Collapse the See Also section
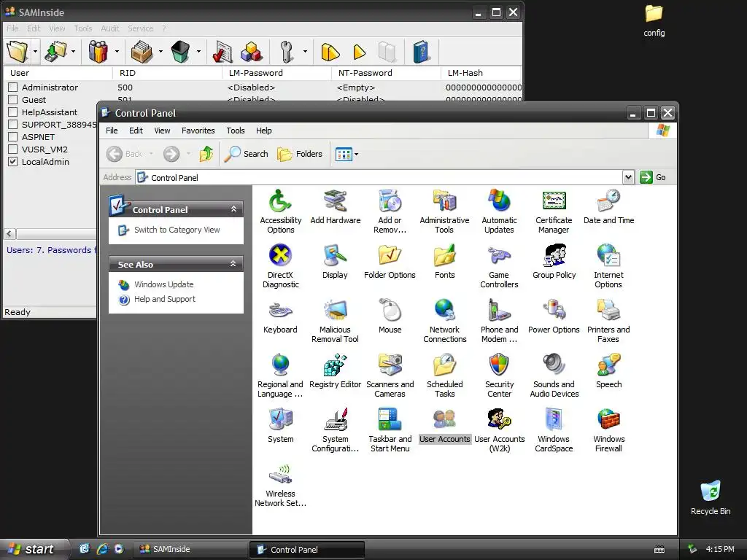This screenshot has width=747, height=560. (x=233, y=264)
